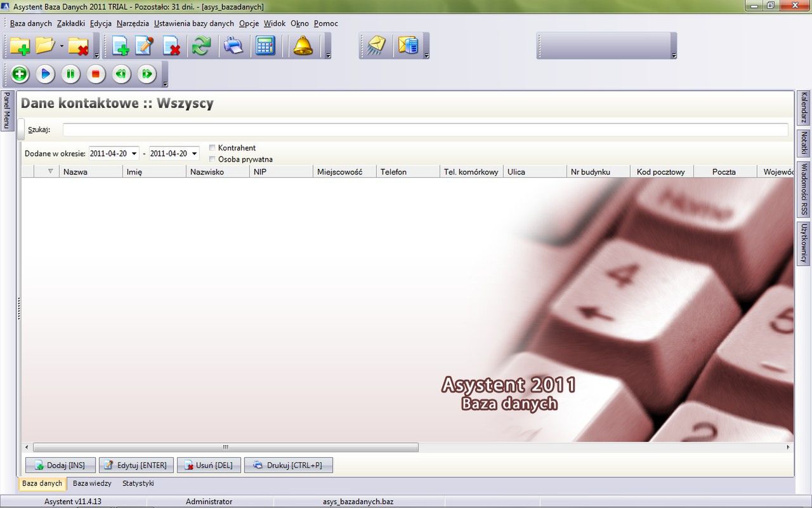812x508 pixels.
Task: Open the Wiadomości RSS side tab
Action: tap(804, 189)
